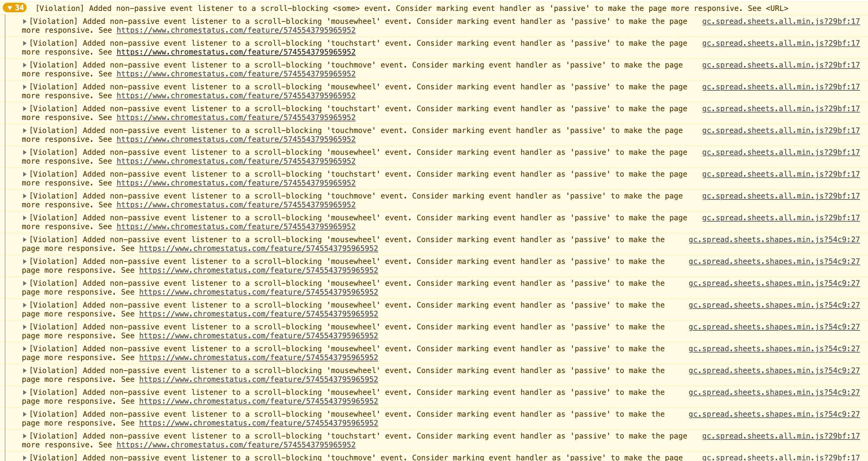Image resolution: width=868 pixels, height=461 pixels.
Task: Expand the third 'mousewheel' violation entry
Action: [x=25, y=152]
